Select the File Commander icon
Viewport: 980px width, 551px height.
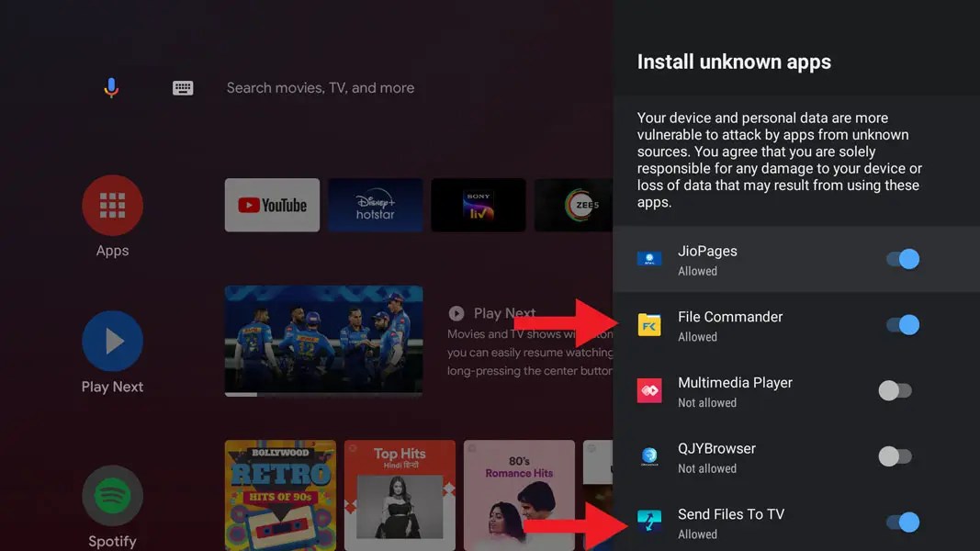[x=650, y=324]
